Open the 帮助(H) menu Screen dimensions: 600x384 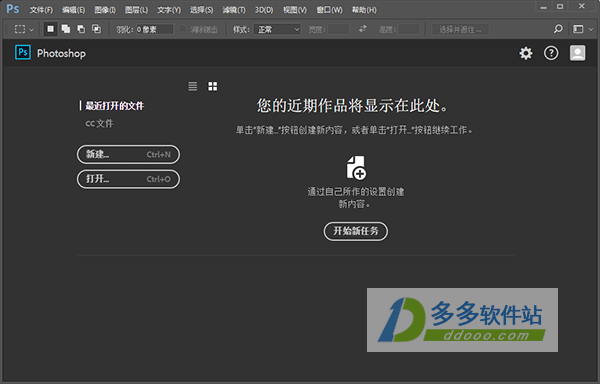pyautogui.click(x=364, y=10)
